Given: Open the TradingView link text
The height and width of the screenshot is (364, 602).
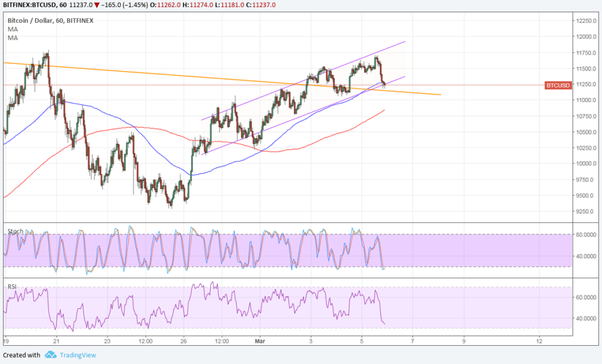Looking at the screenshot, I should point(76,355).
